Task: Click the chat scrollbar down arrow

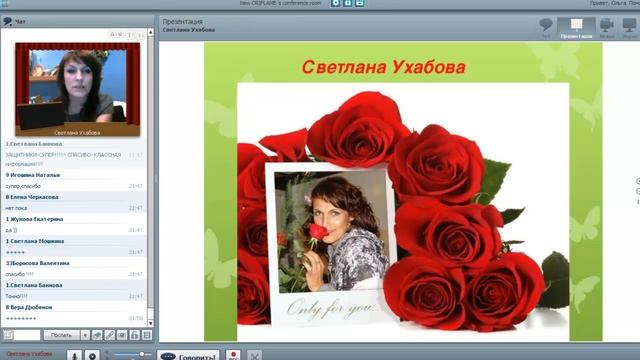Action: [x=151, y=323]
